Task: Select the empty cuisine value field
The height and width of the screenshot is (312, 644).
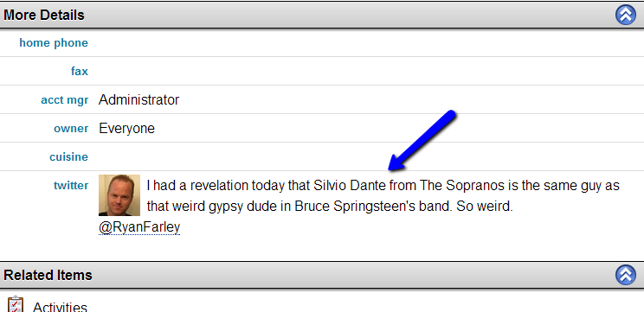Action: click(369, 157)
